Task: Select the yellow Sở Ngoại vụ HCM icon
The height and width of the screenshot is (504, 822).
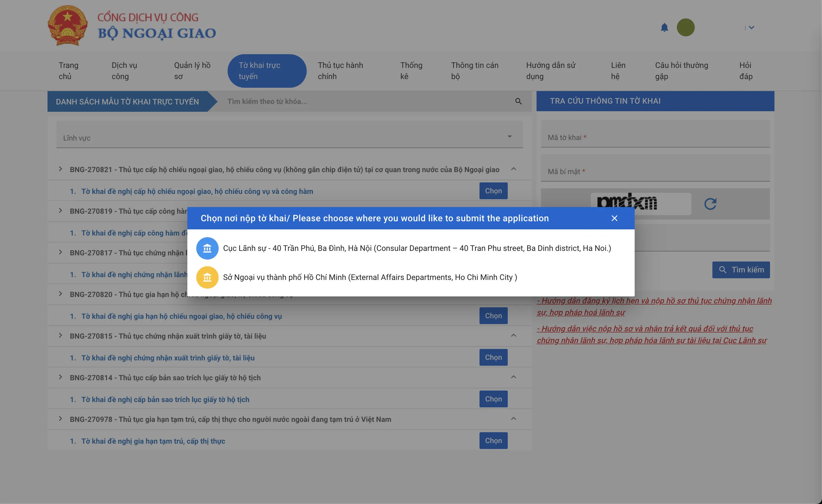Action: pyautogui.click(x=207, y=277)
